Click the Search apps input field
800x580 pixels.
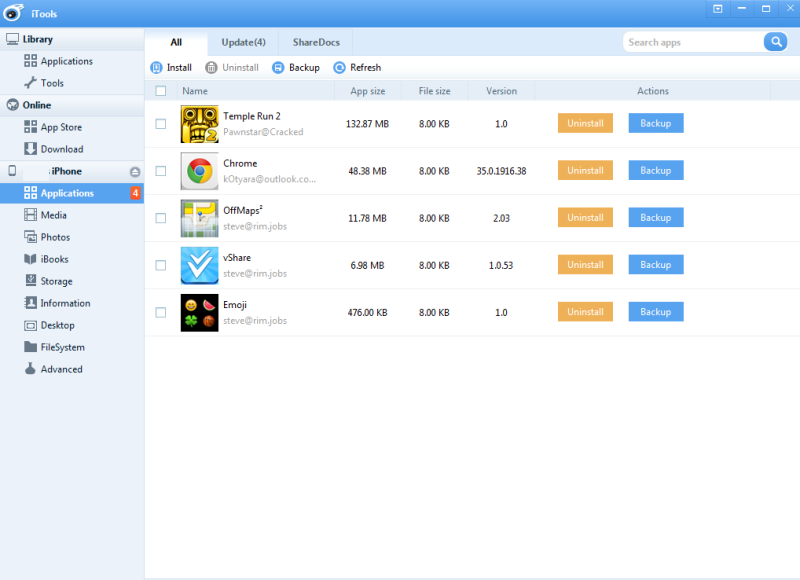tap(692, 42)
